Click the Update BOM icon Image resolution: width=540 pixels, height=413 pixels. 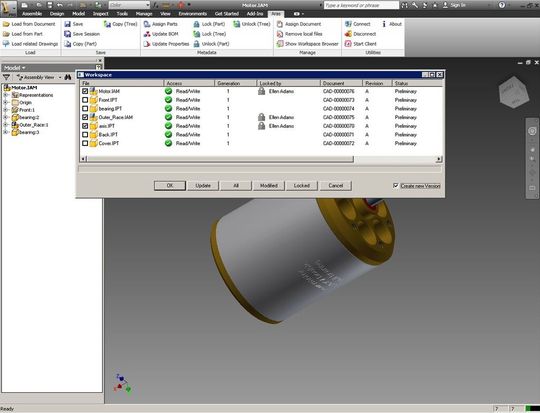tap(147, 34)
